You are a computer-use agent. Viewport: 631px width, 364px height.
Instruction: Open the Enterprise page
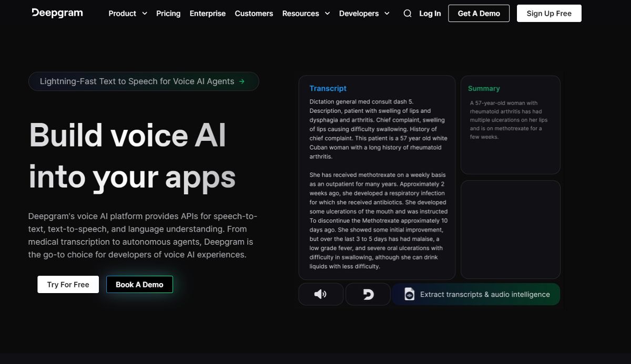(207, 13)
